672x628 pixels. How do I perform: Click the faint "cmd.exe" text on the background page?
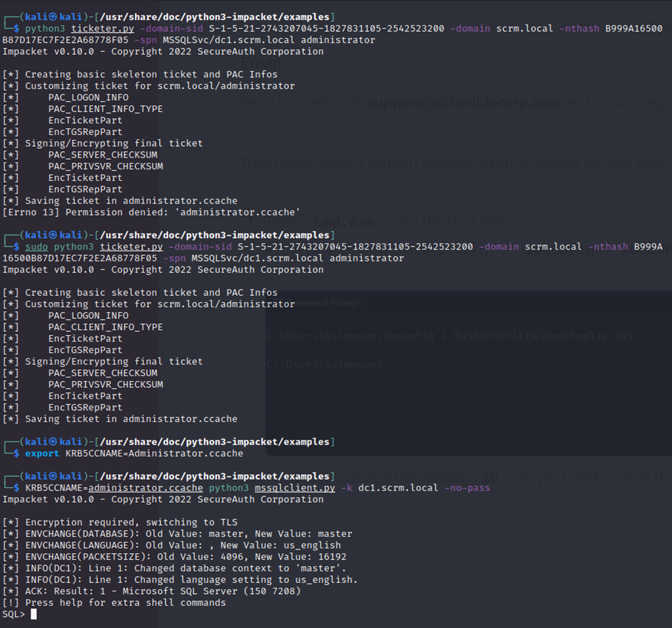click(344, 222)
